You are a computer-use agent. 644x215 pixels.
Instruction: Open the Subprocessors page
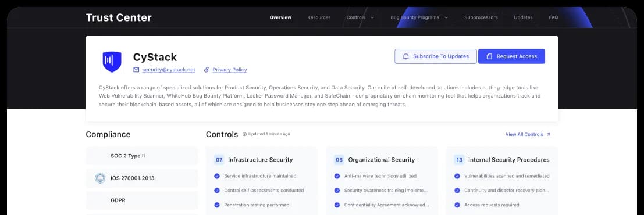pos(481,17)
